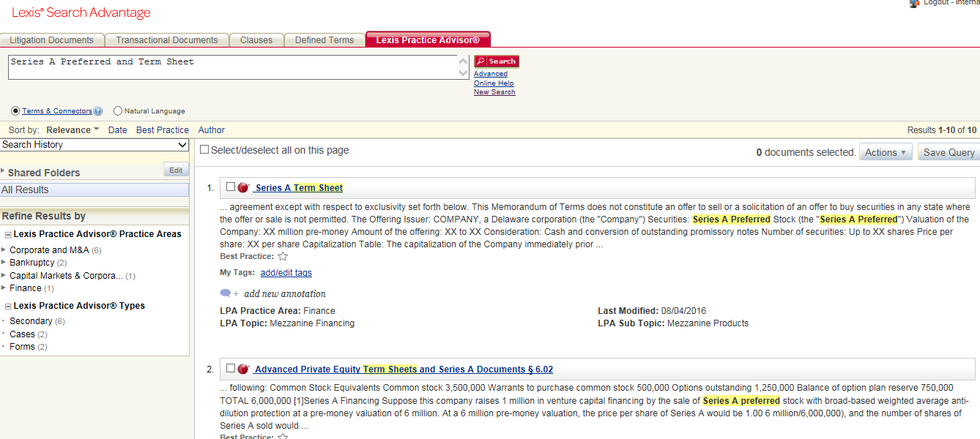Click the search box scroll up arrow
The width and height of the screenshot is (980, 439).
tap(463, 61)
